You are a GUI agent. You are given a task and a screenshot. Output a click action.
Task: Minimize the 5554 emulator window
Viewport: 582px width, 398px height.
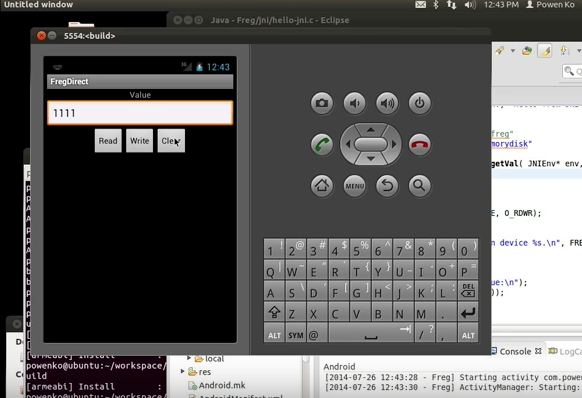coord(52,36)
